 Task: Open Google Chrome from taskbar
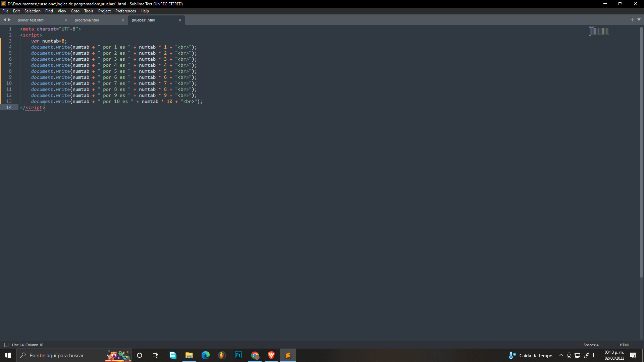point(255,355)
